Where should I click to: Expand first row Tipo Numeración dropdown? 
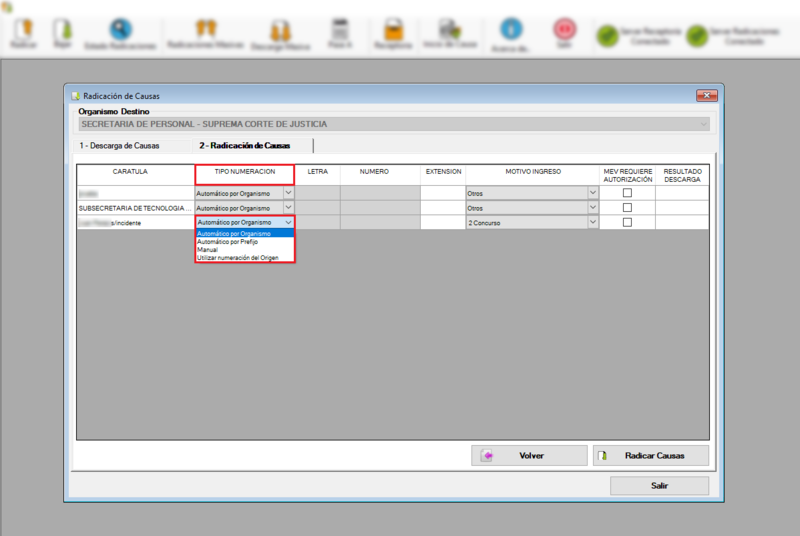288,193
